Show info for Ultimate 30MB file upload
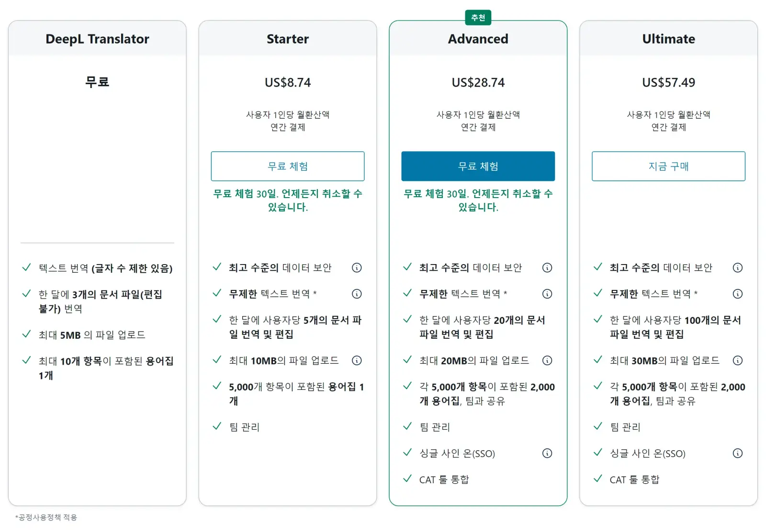The width and height of the screenshot is (766, 532). click(x=738, y=360)
